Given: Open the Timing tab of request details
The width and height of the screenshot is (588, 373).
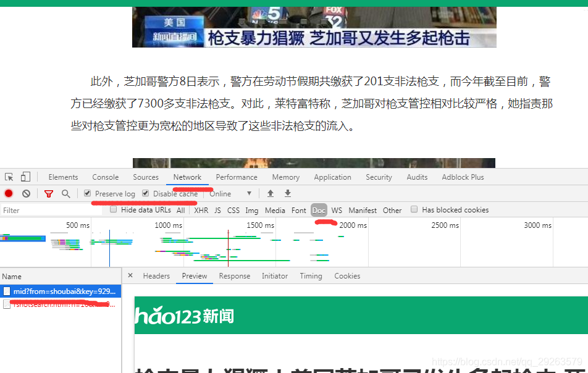Looking at the screenshot, I should 311,276.
